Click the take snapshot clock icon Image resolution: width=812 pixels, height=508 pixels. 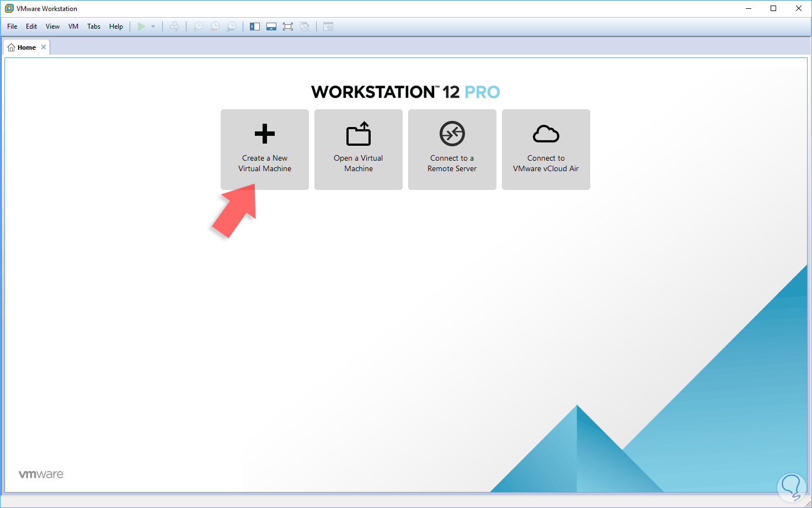click(198, 27)
